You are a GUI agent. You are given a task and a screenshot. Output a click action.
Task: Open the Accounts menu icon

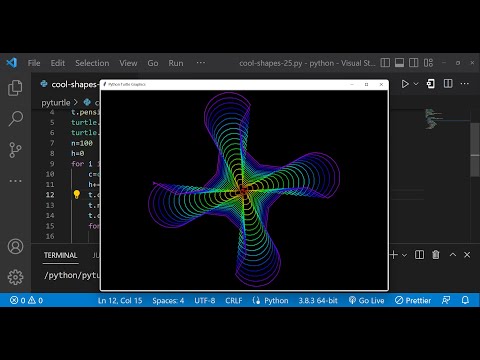(x=15, y=246)
